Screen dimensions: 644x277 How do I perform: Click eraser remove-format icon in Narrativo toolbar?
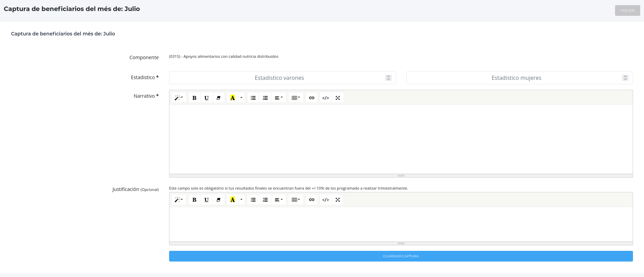(219, 98)
